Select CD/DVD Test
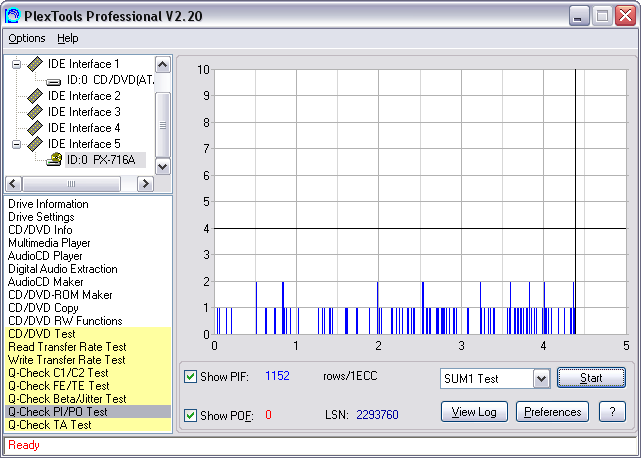The width and height of the screenshot is (641, 458). [88, 334]
